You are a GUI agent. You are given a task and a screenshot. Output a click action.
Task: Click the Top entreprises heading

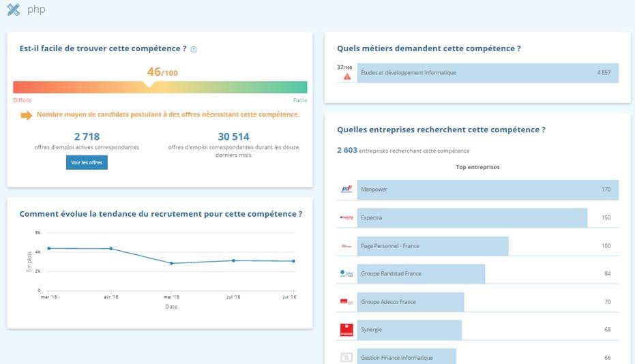pyautogui.click(x=477, y=167)
